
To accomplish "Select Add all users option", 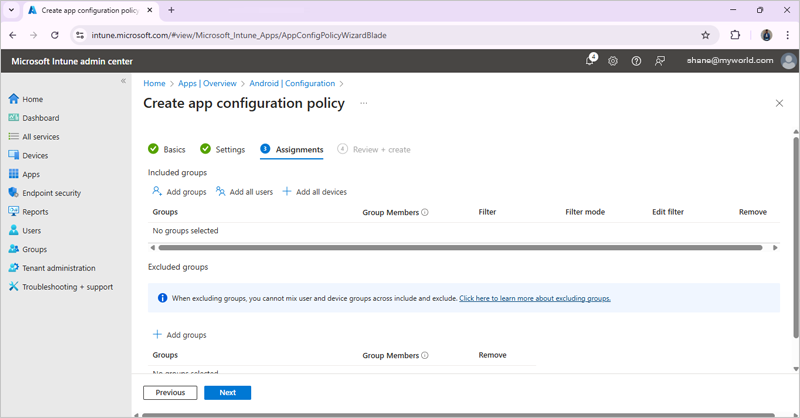I will coord(244,192).
